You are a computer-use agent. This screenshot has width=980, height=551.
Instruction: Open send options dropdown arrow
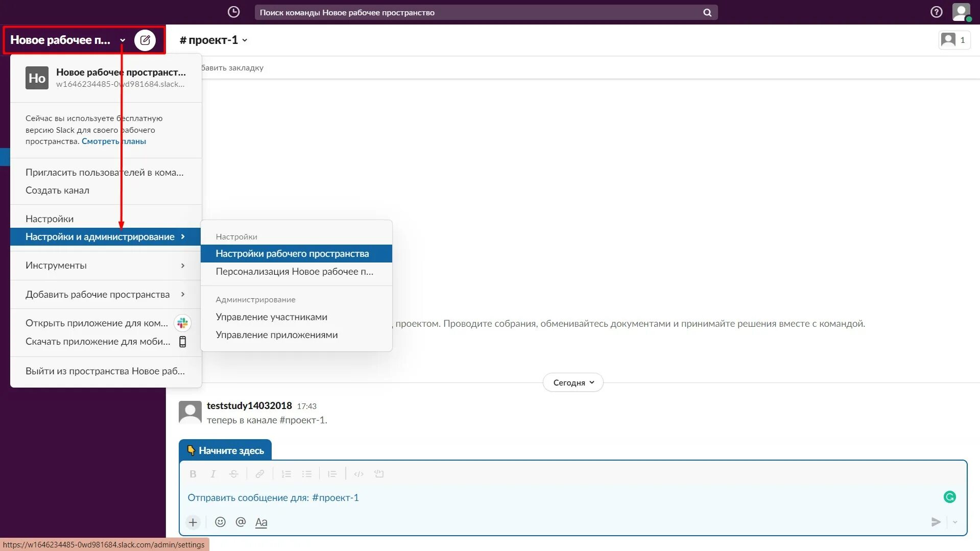955,522
